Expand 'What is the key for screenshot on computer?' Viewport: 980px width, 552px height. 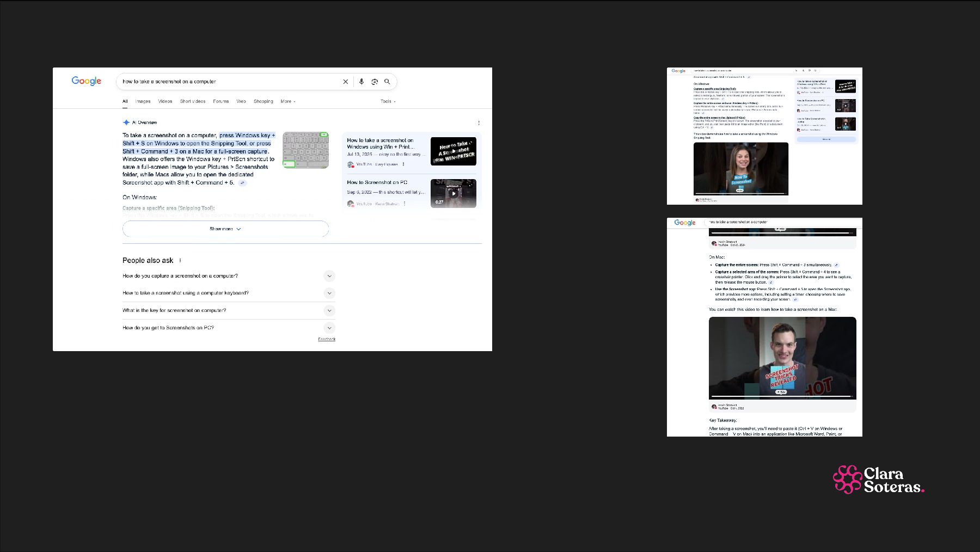pos(329,311)
